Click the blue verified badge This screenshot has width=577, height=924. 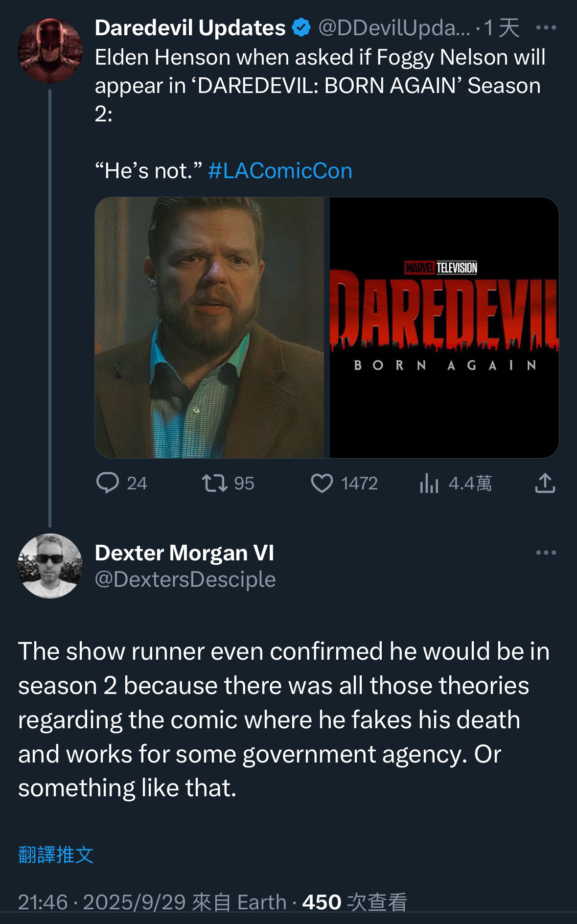(301, 28)
